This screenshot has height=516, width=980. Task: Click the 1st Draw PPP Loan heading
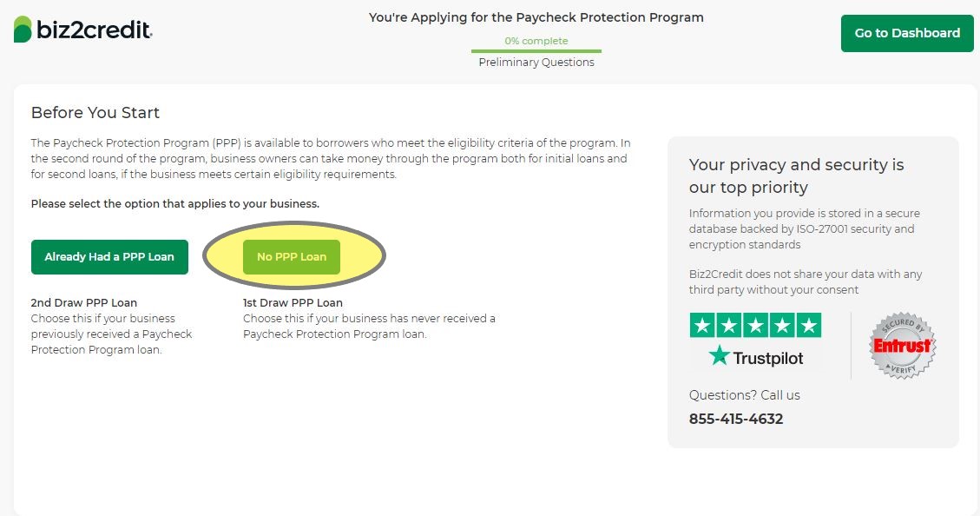pos(293,303)
